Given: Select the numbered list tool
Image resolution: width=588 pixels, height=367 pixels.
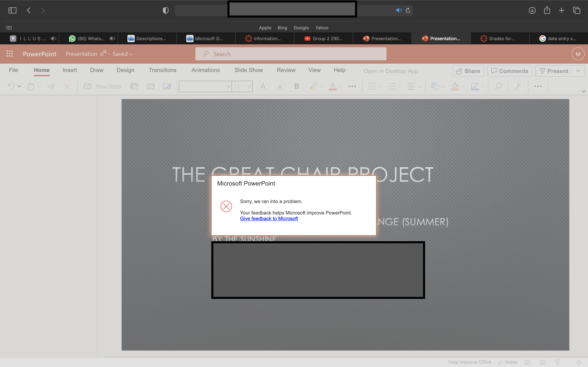Looking at the screenshot, I should click(x=392, y=86).
